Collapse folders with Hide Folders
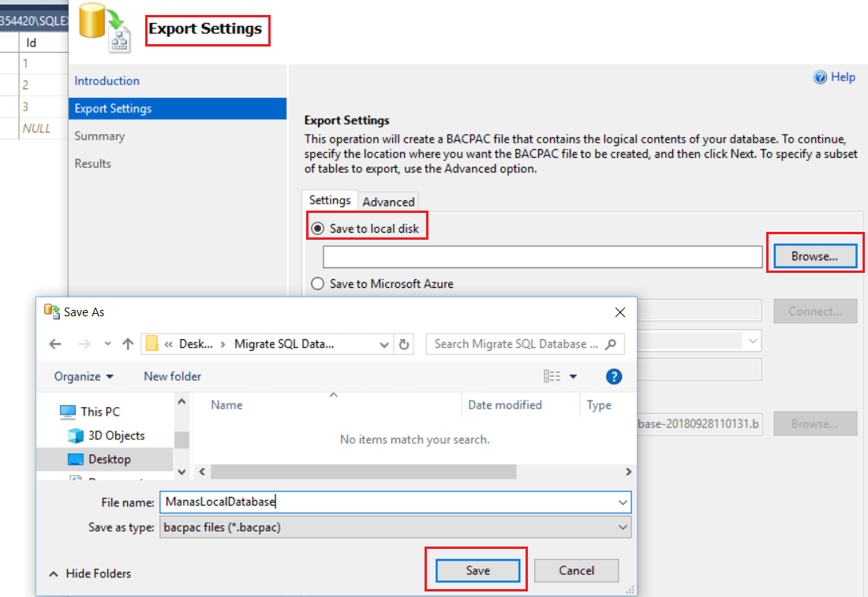The image size is (868, 597). click(x=90, y=574)
